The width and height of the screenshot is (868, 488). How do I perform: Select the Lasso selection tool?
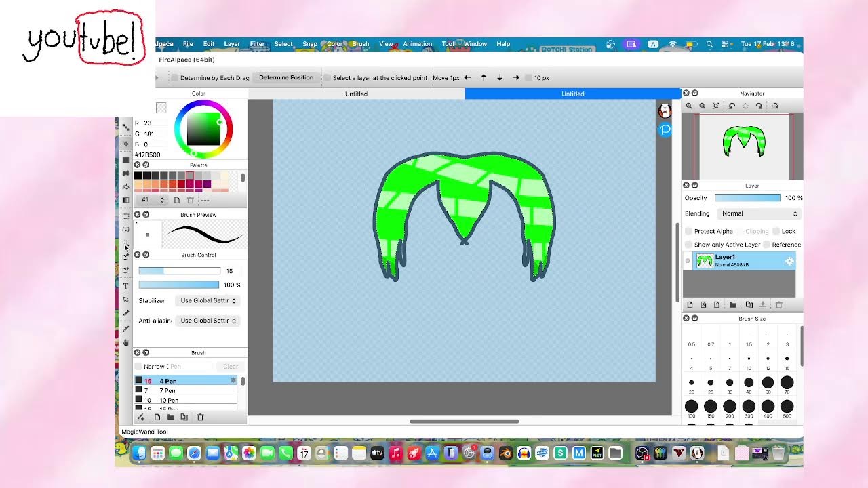point(125,230)
